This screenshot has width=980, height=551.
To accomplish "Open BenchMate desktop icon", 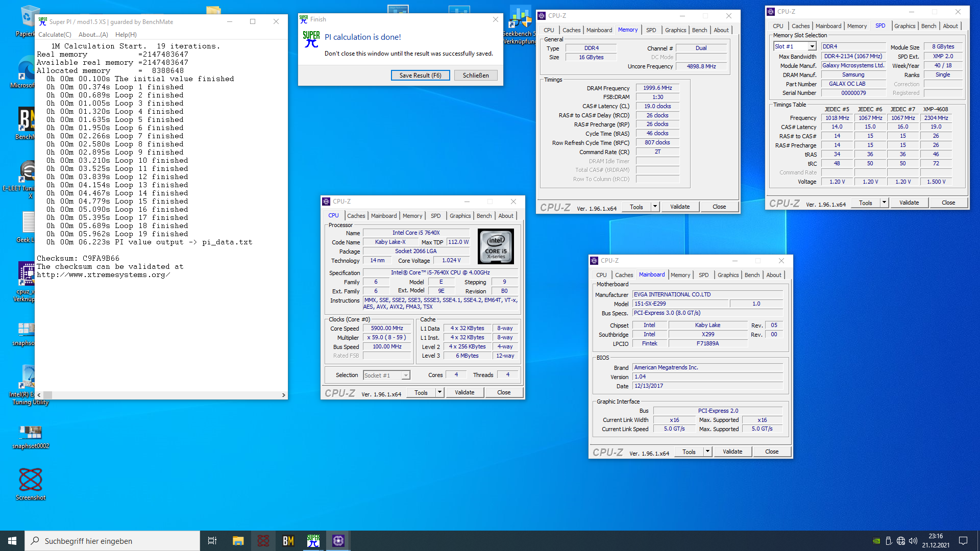I will pyautogui.click(x=26, y=123).
